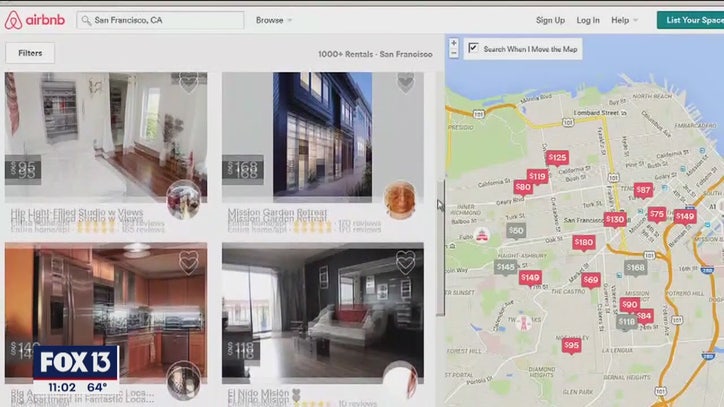
Task: Open the Sign Up link
Action: click(550, 20)
